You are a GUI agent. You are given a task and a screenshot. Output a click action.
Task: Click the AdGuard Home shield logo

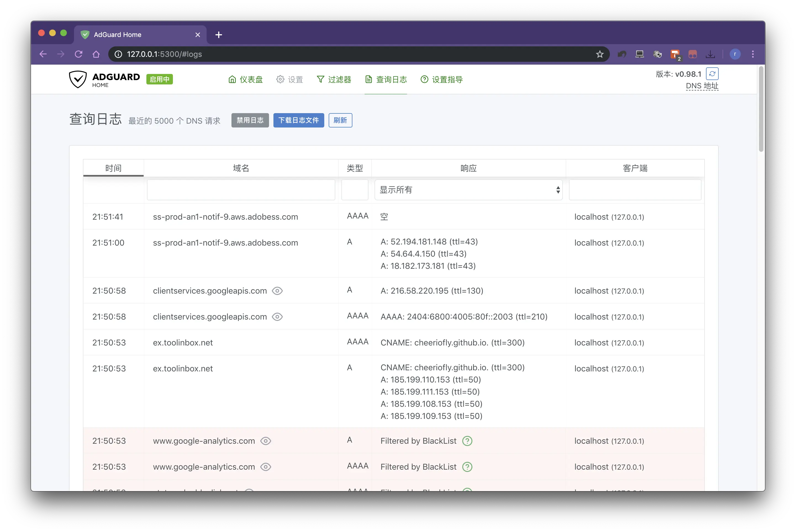click(78, 79)
